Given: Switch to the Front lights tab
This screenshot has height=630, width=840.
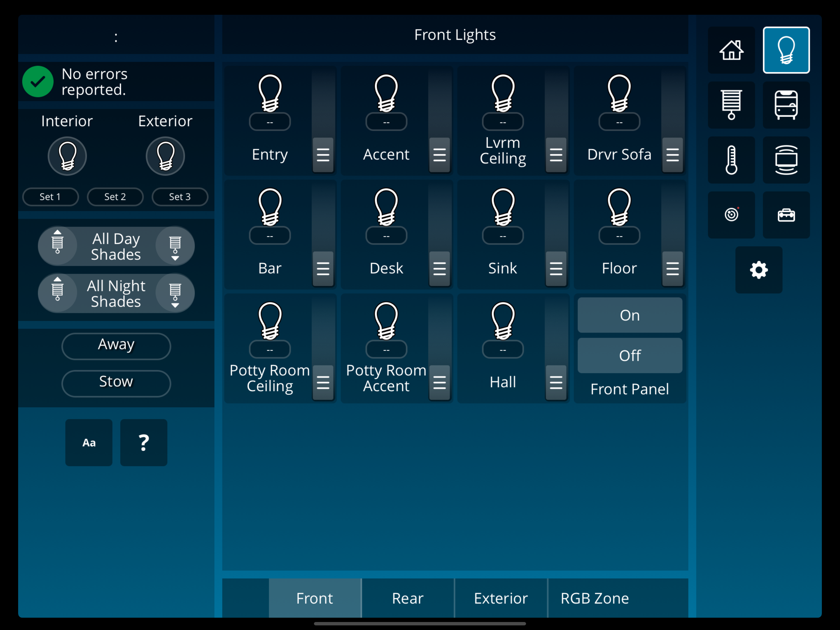Looking at the screenshot, I should (x=315, y=598).
